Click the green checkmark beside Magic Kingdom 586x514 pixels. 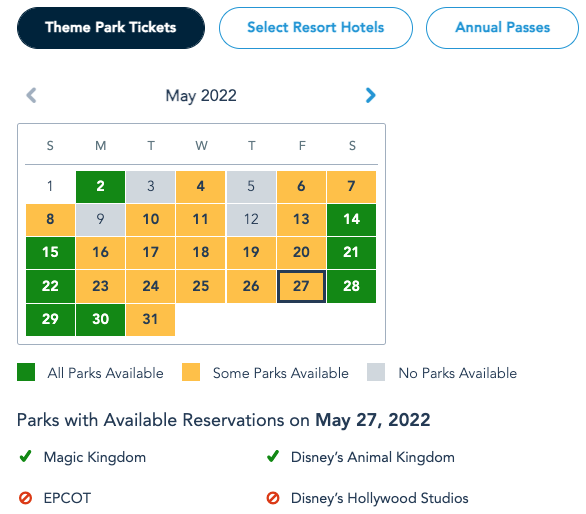point(25,456)
